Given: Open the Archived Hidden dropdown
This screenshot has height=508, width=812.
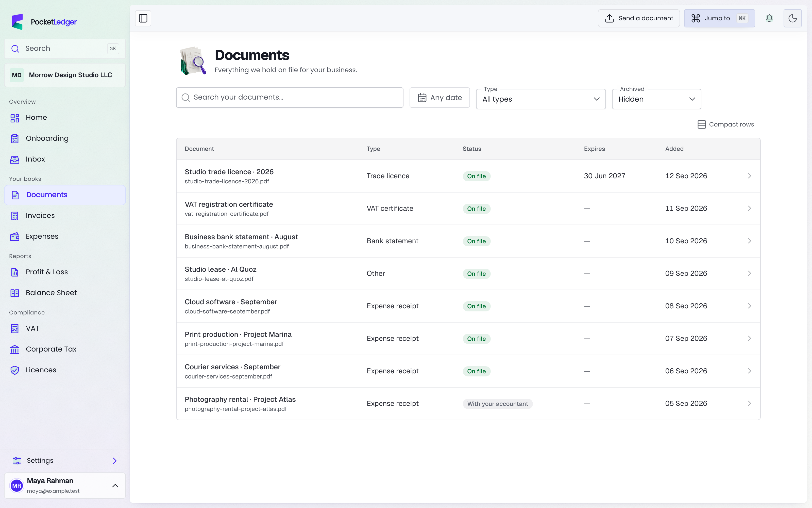Looking at the screenshot, I should (656, 99).
